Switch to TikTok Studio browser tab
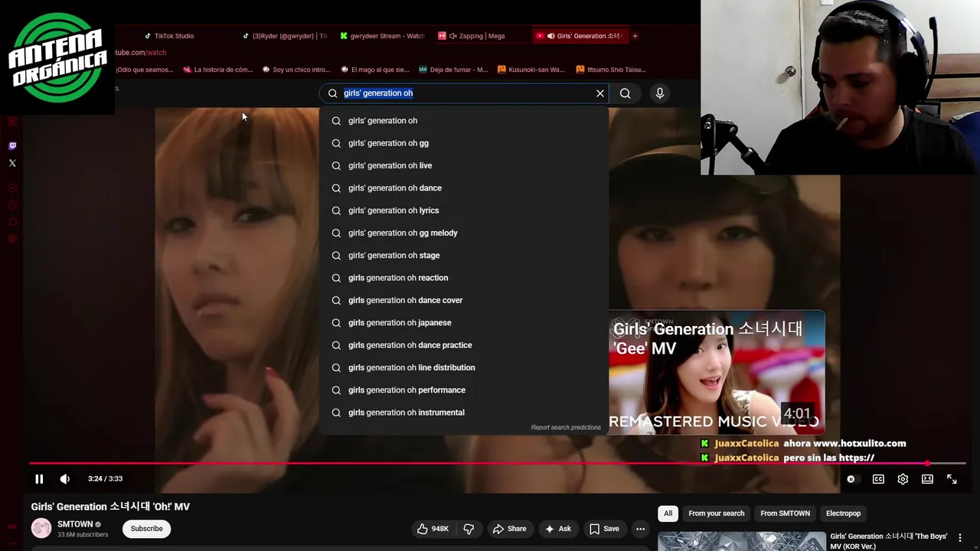The image size is (980, 551). pyautogui.click(x=174, y=36)
